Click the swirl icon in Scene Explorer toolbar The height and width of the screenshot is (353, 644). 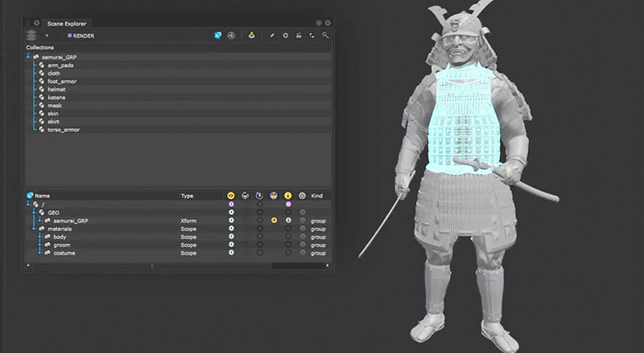tap(232, 35)
